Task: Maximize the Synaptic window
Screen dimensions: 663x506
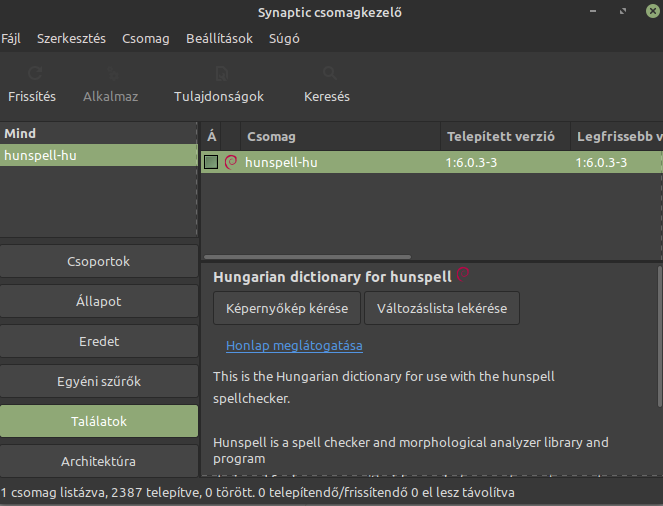Action: tap(623, 11)
